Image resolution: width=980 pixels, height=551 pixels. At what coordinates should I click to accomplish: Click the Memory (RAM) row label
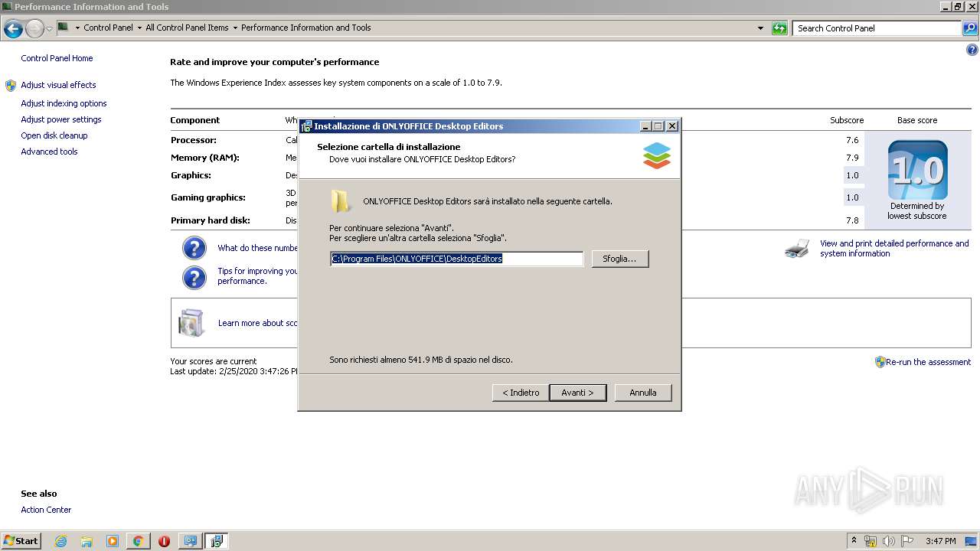[205, 158]
